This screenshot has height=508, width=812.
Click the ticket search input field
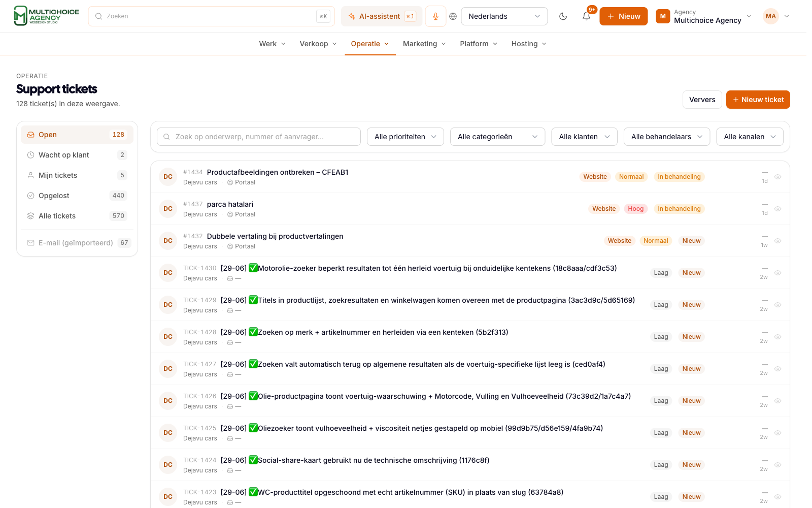[259, 137]
